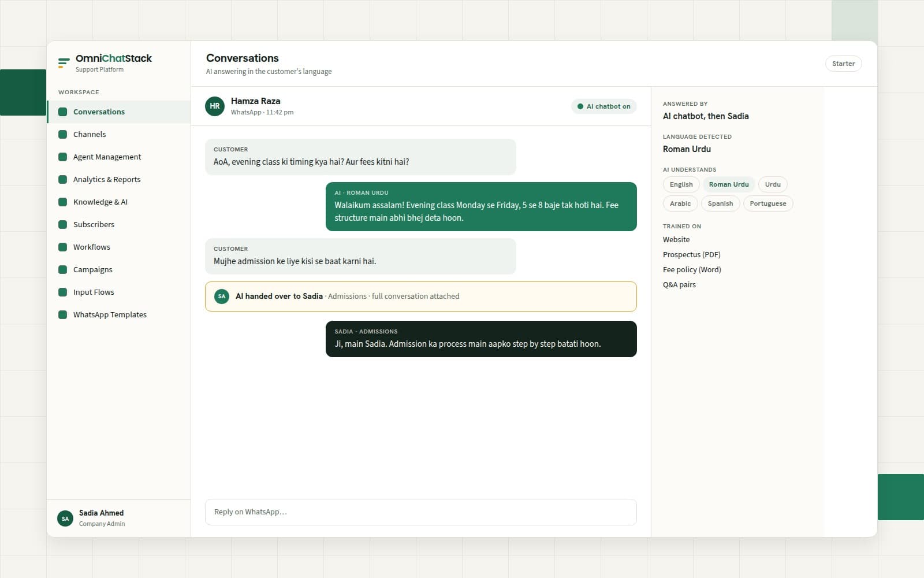Open the Channels menu item
Screen dimensions: 924x578
tap(119, 135)
